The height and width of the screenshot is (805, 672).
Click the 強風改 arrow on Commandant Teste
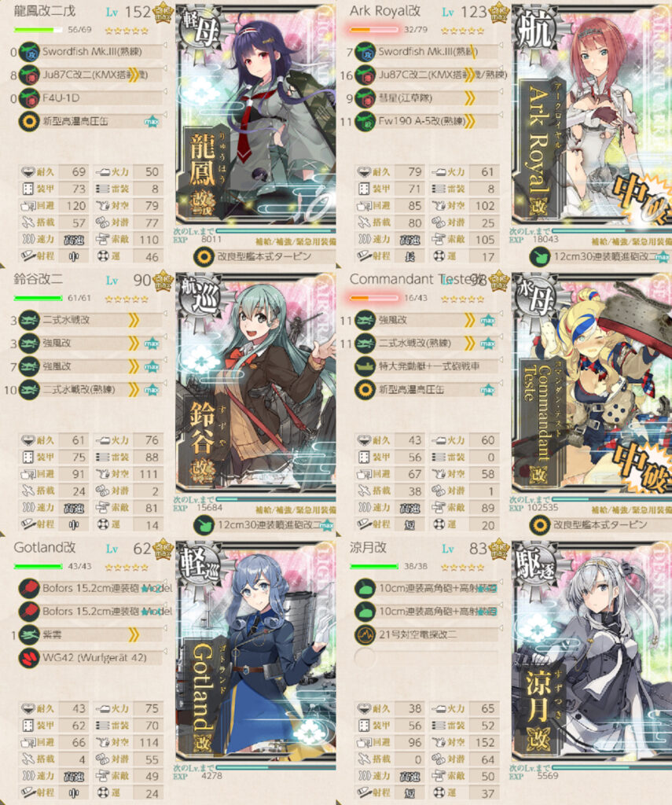pyautogui.click(x=469, y=320)
